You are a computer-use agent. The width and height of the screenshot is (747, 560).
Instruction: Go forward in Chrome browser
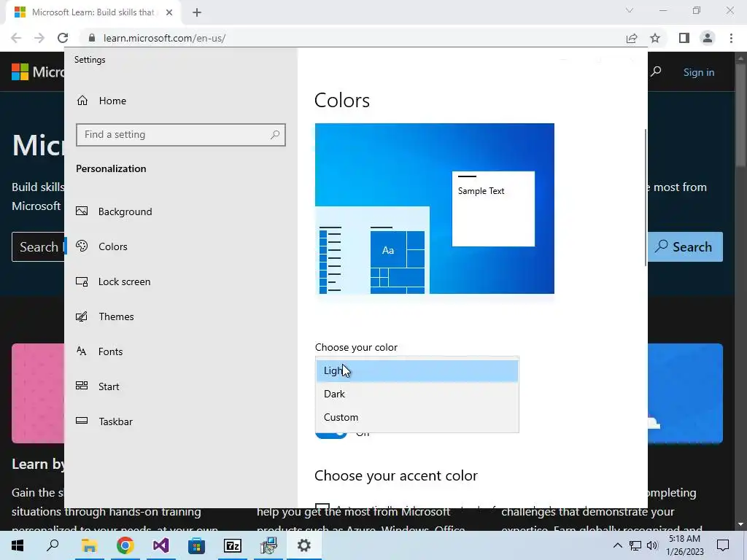tap(39, 38)
